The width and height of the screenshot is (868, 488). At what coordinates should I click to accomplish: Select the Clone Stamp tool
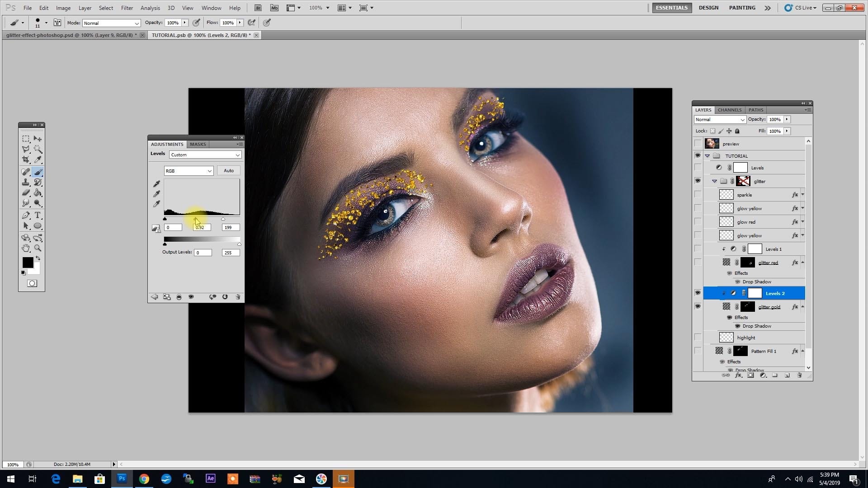point(26,182)
